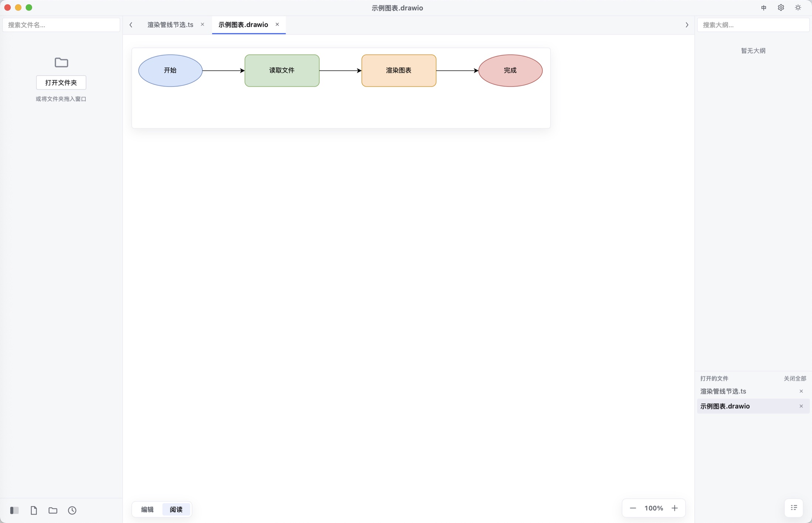Focus the 搜索文件名 search field
Screen dimensions: 812x523
pos(61,25)
